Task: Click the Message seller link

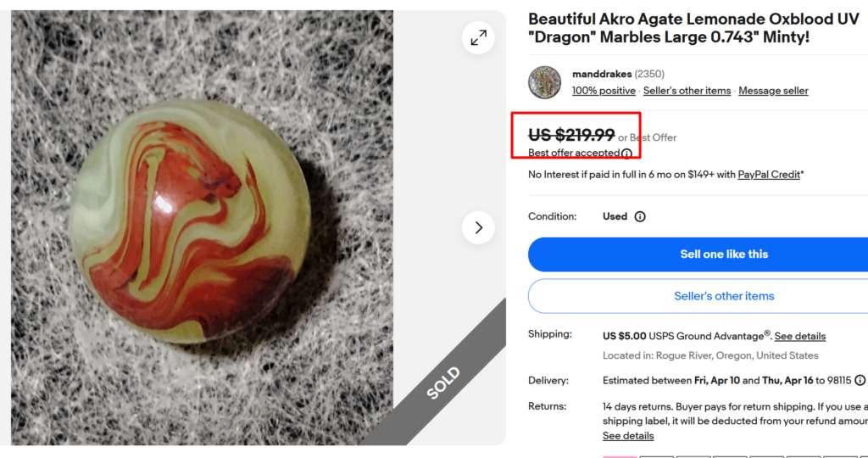Action: (773, 91)
